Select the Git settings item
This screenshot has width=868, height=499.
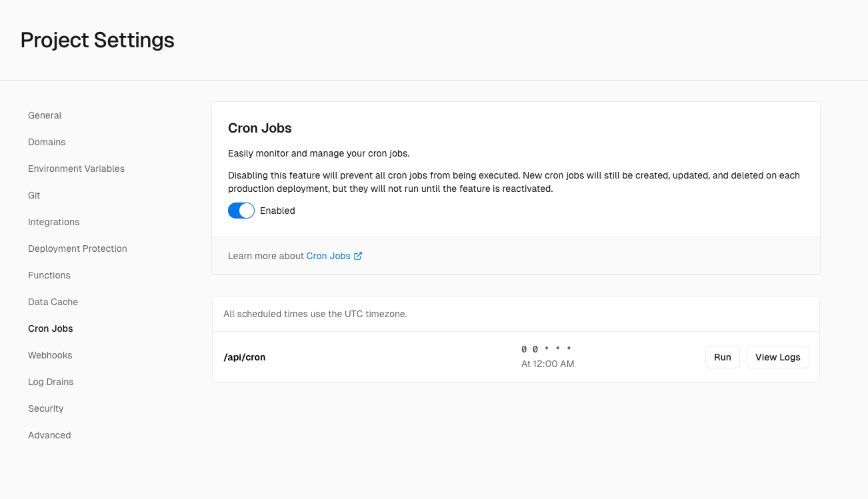[34, 195]
